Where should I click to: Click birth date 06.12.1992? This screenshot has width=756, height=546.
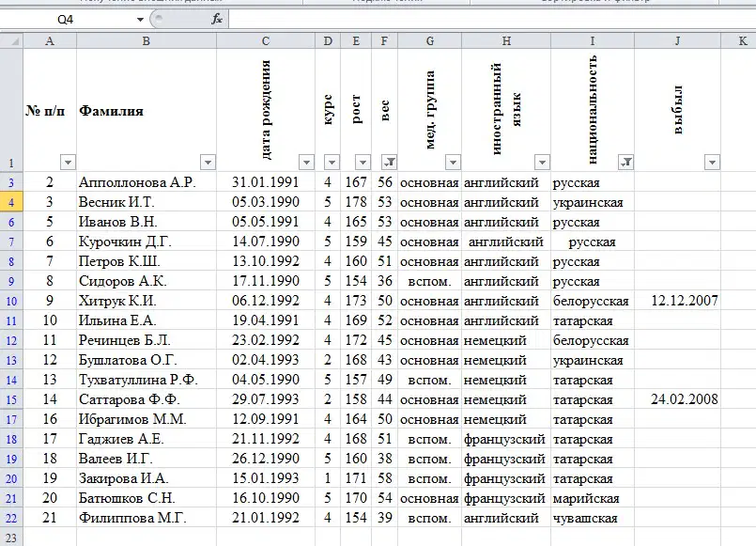pos(266,301)
